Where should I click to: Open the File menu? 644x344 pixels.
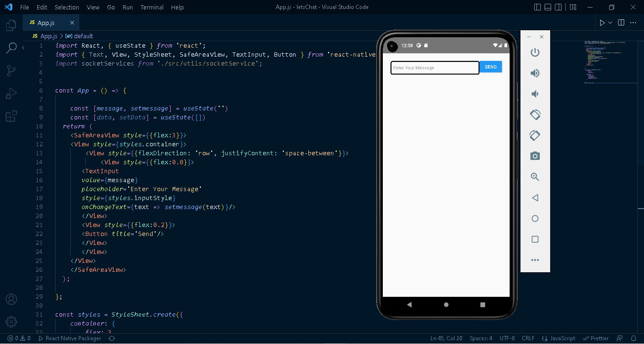[x=25, y=7]
